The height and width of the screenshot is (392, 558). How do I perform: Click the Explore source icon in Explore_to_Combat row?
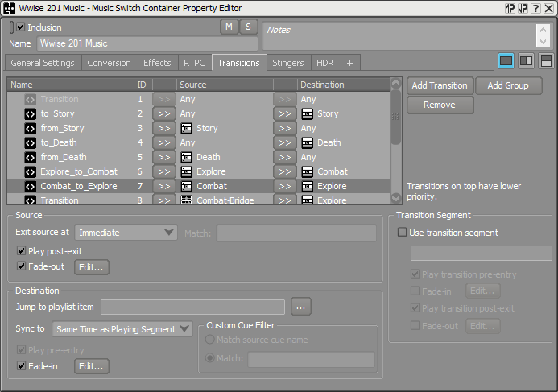click(187, 171)
